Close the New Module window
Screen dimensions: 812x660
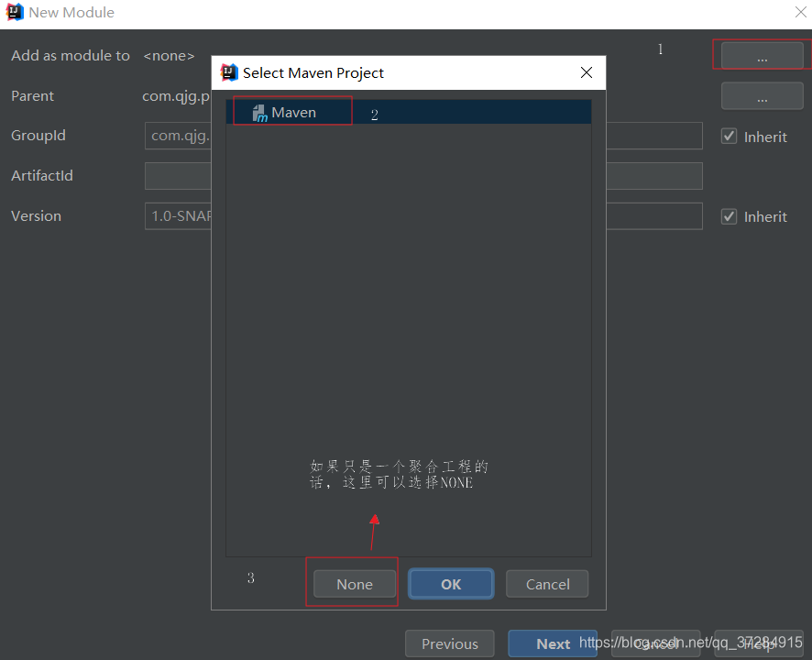coord(801,12)
